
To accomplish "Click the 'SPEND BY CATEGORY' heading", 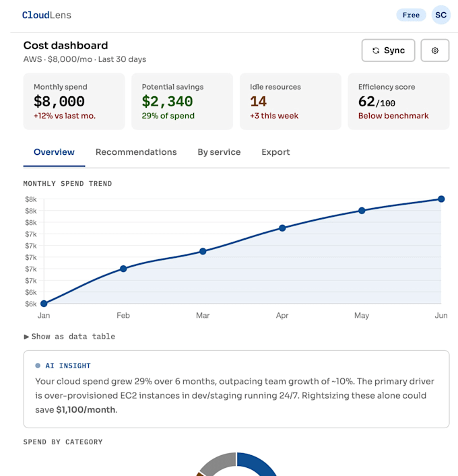I will [x=63, y=442].
